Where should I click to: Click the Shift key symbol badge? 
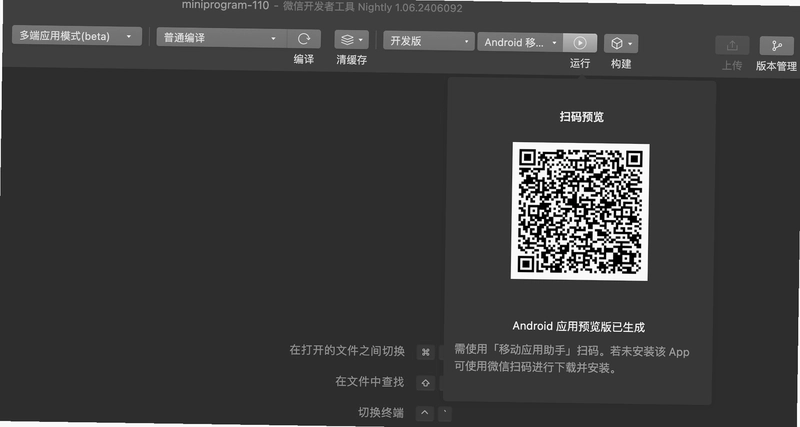[426, 383]
